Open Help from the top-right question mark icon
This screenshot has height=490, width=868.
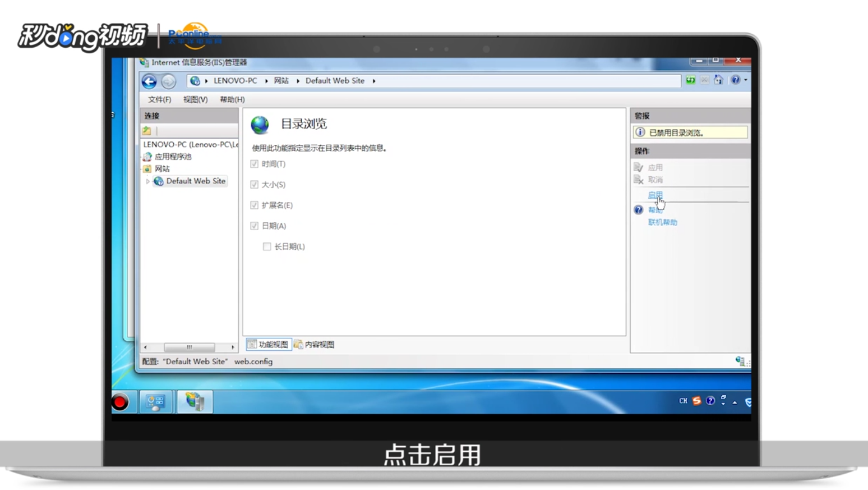(x=735, y=80)
